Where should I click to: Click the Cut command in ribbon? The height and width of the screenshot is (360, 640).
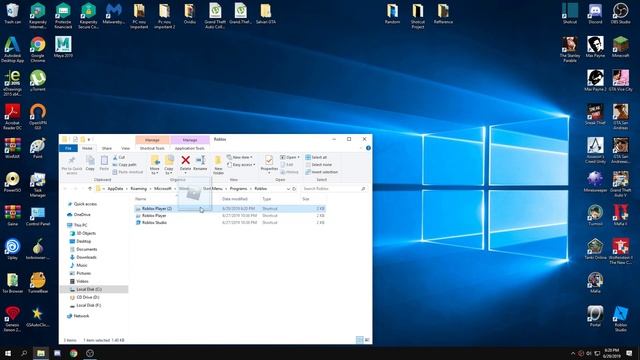coord(119,158)
